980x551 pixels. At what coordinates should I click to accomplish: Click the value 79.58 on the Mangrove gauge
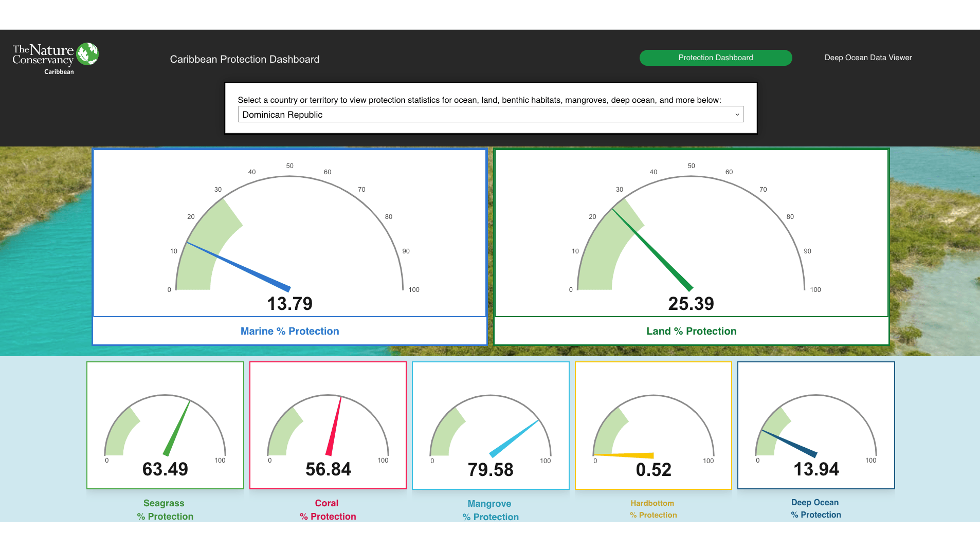click(491, 469)
